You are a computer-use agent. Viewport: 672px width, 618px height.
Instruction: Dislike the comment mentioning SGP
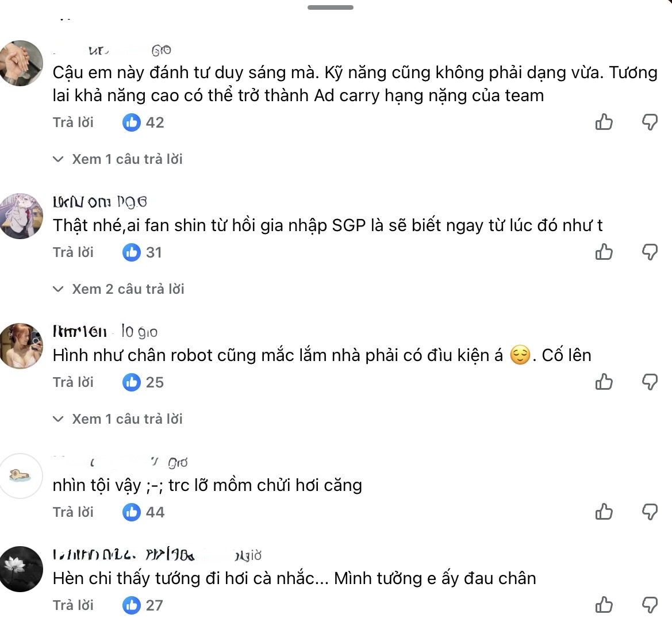click(x=650, y=252)
